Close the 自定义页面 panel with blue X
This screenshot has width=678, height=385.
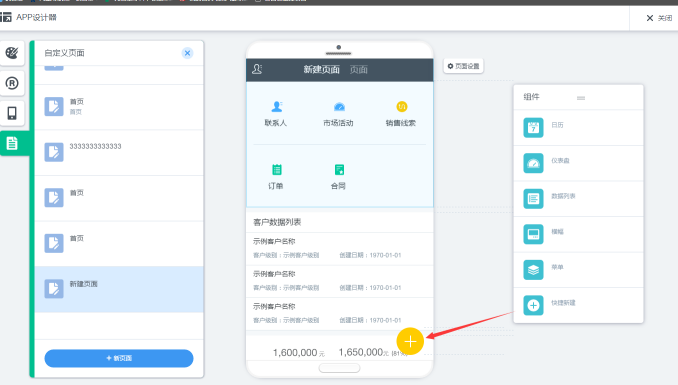point(187,53)
